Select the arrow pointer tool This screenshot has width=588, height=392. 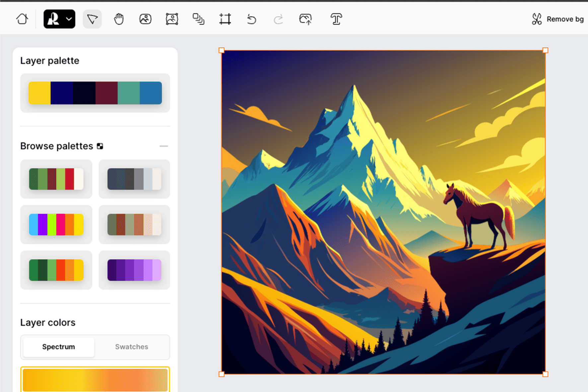click(92, 19)
